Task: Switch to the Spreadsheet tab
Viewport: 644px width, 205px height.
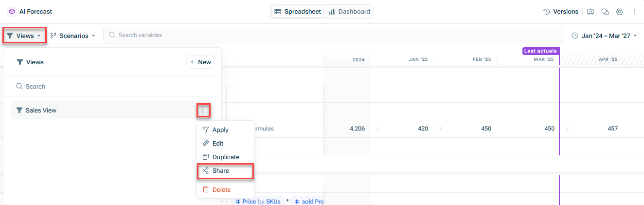Action: [298, 12]
